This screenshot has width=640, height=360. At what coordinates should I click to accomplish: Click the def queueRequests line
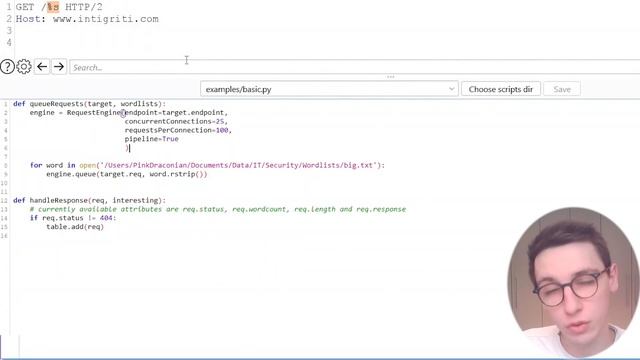click(x=89, y=104)
